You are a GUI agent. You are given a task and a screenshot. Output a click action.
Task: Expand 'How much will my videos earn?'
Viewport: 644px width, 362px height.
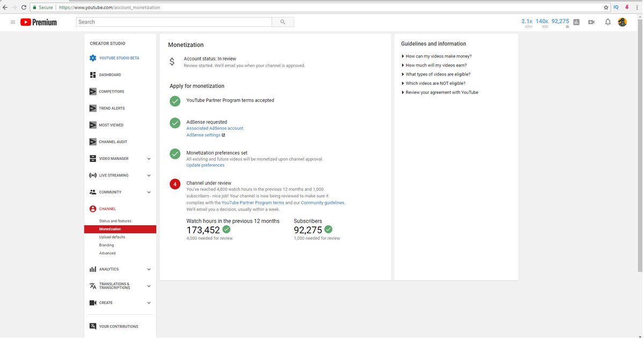435,65
